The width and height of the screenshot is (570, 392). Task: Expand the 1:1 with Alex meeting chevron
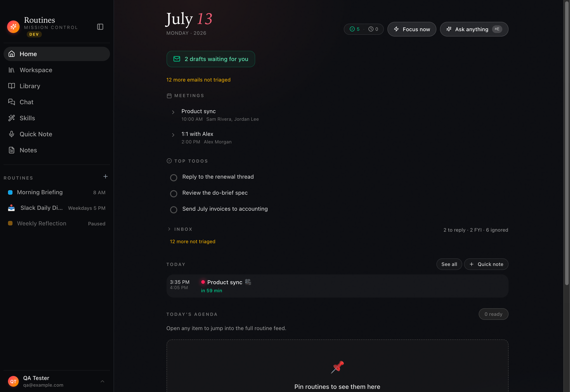coord(173,135)
